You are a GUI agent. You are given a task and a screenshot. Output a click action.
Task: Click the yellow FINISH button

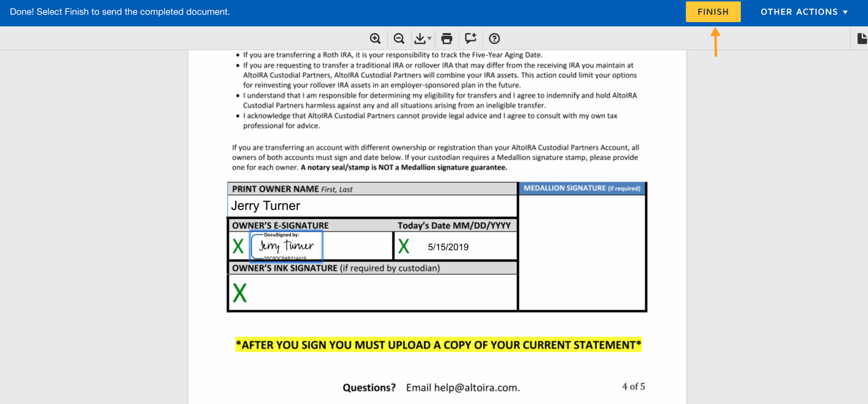713,12
